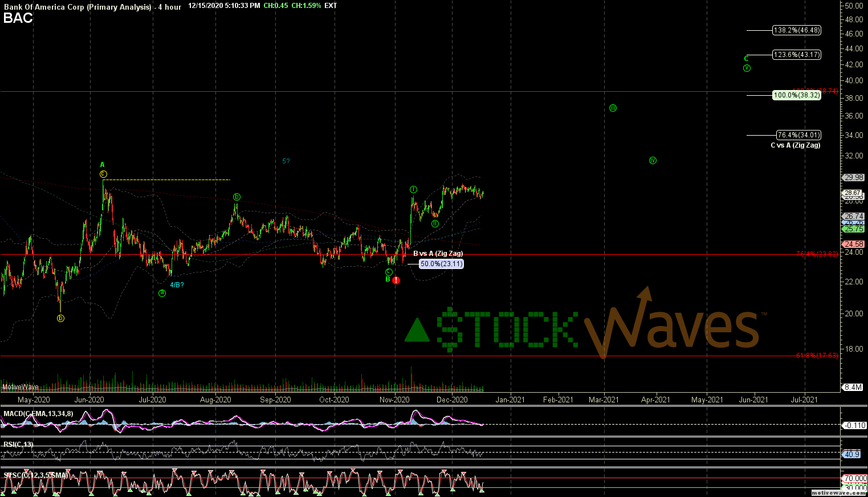Click Jul-2021 on the time axis
Viewport: 868px width, 497px height.
point(804,400)
